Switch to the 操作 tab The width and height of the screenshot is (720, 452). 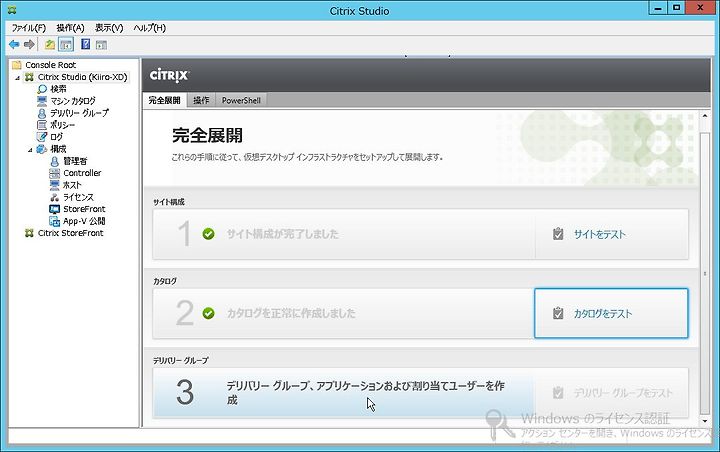pos(201,100)
